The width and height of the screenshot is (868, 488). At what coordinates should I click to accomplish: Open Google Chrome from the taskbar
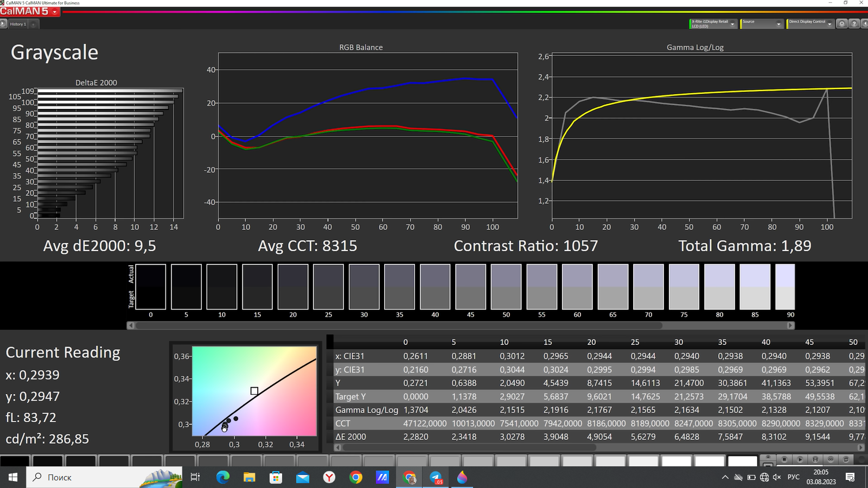click(x=356, y=477)
